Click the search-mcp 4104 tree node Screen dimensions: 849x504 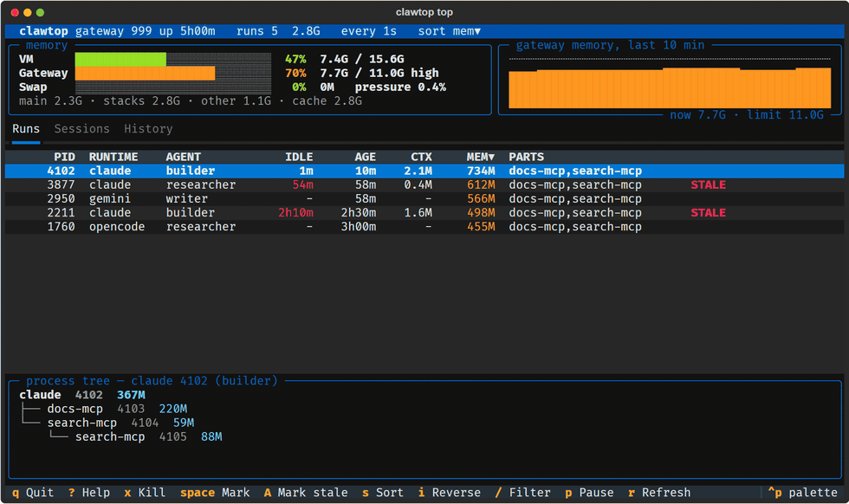[120, 423]
